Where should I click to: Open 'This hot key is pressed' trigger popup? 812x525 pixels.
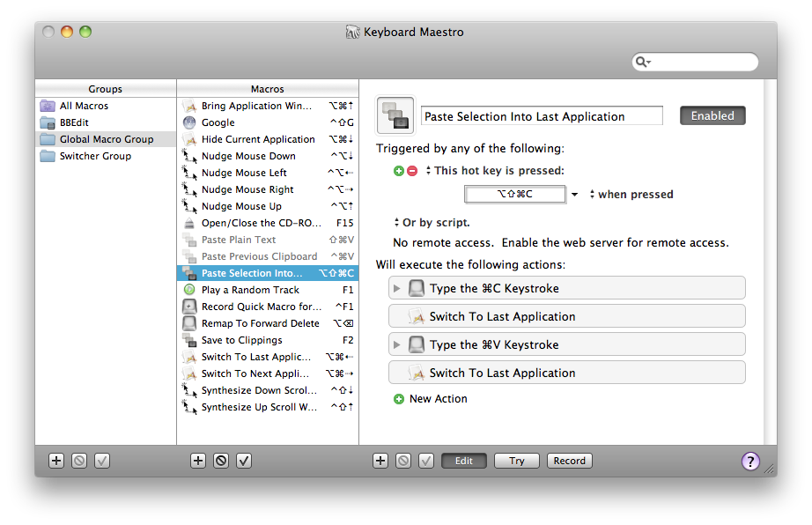click(495, 171)
